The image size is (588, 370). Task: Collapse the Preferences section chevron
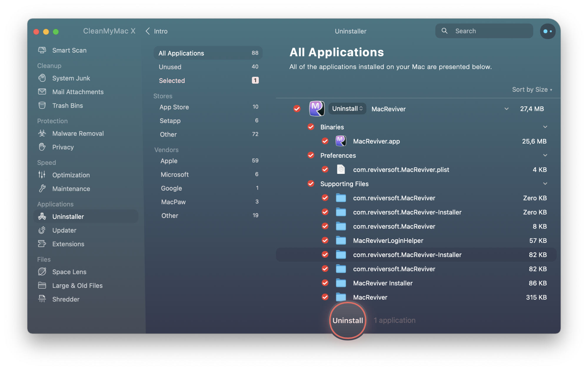[x=545, y=155]
